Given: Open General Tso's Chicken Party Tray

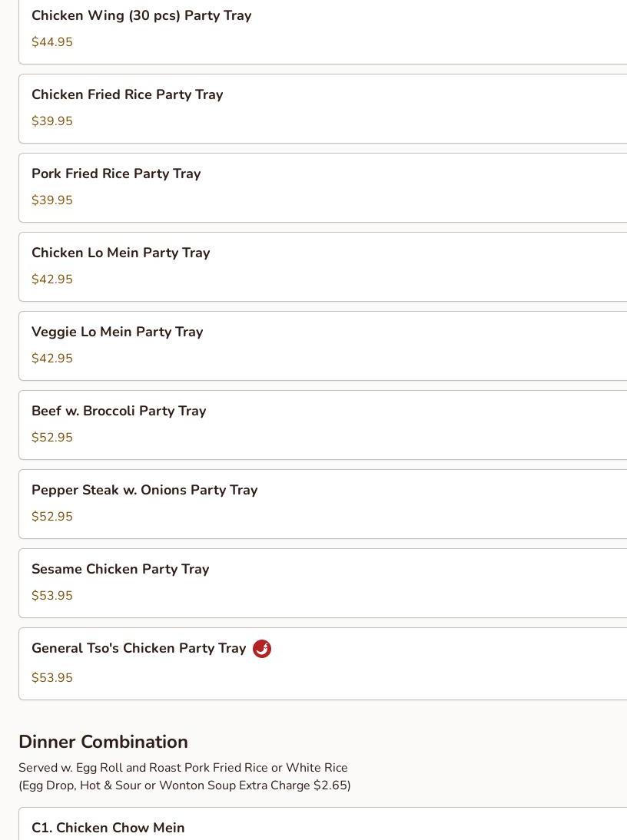Looking at the screenshot, I should click(139, 649).
